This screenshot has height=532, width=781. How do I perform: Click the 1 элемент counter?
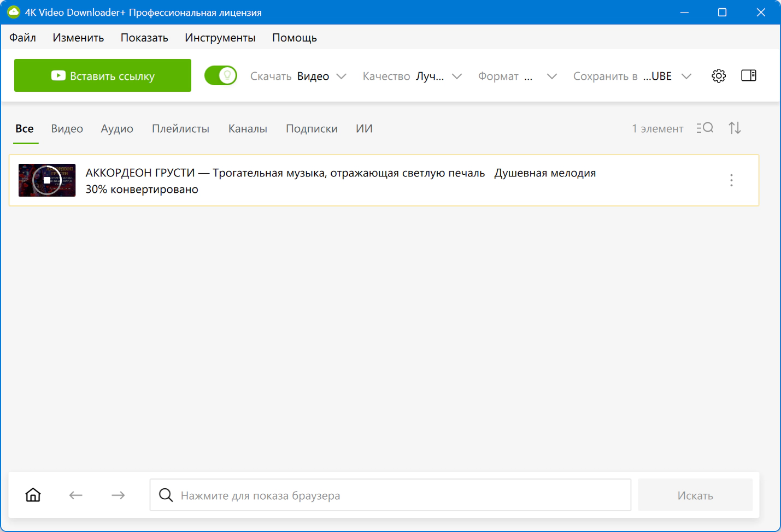[657, 129]
